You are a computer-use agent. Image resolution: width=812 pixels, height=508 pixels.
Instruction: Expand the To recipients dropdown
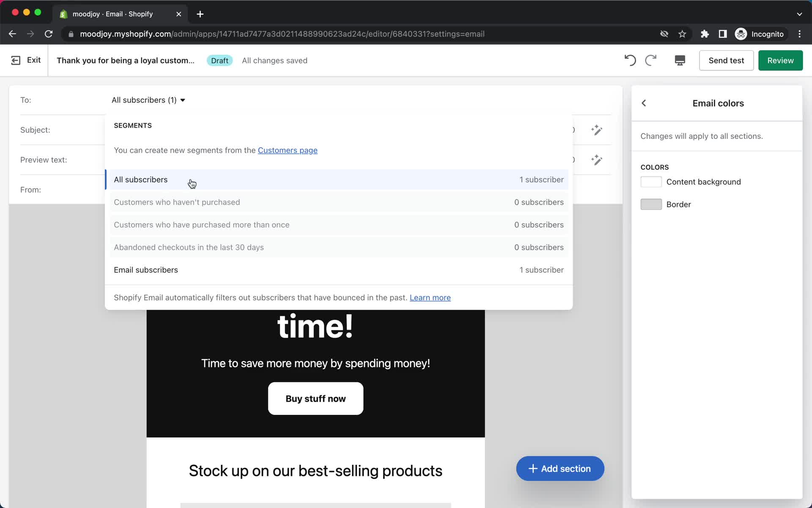click(148, 100)
